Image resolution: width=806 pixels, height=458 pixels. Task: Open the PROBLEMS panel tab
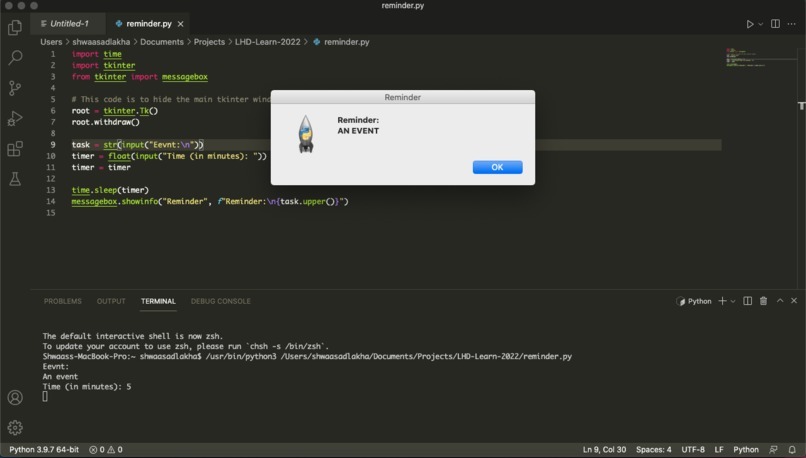tap(63, 301)
